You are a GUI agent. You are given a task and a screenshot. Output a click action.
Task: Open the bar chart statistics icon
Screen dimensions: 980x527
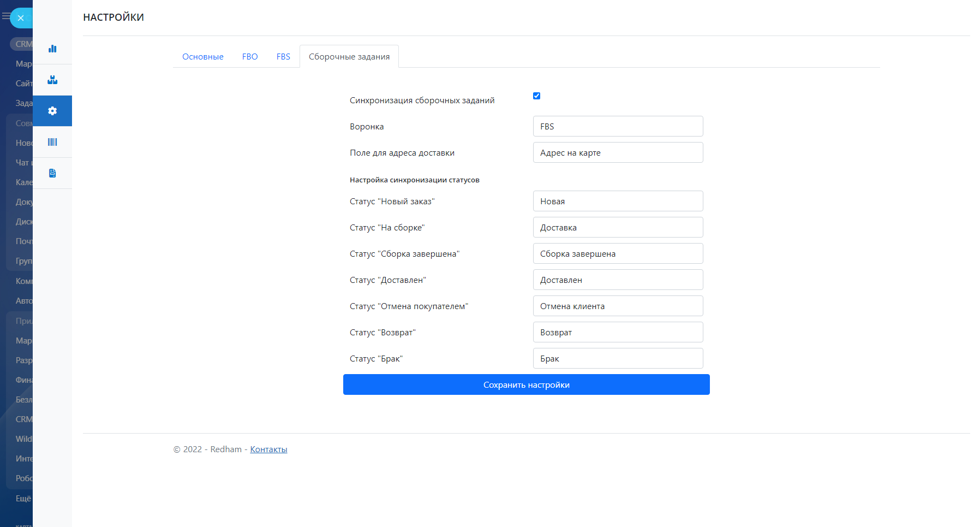pyautogui.click(x=52, y=49)
